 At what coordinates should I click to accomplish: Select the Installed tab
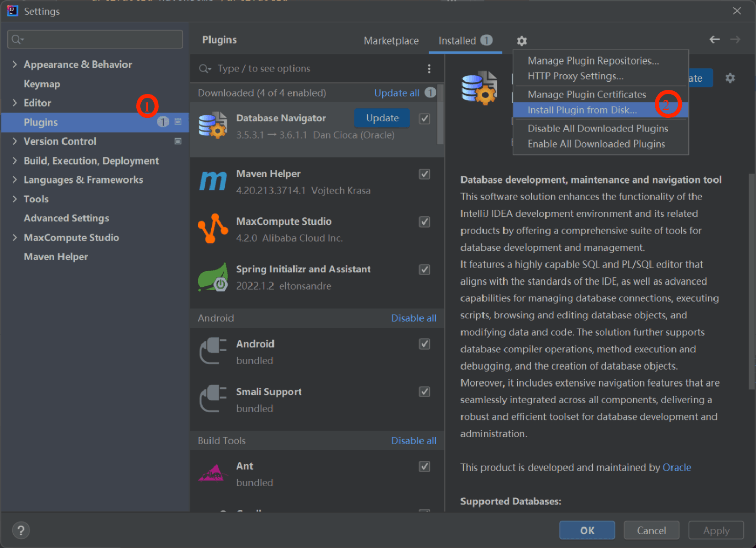tap(465, 40)
